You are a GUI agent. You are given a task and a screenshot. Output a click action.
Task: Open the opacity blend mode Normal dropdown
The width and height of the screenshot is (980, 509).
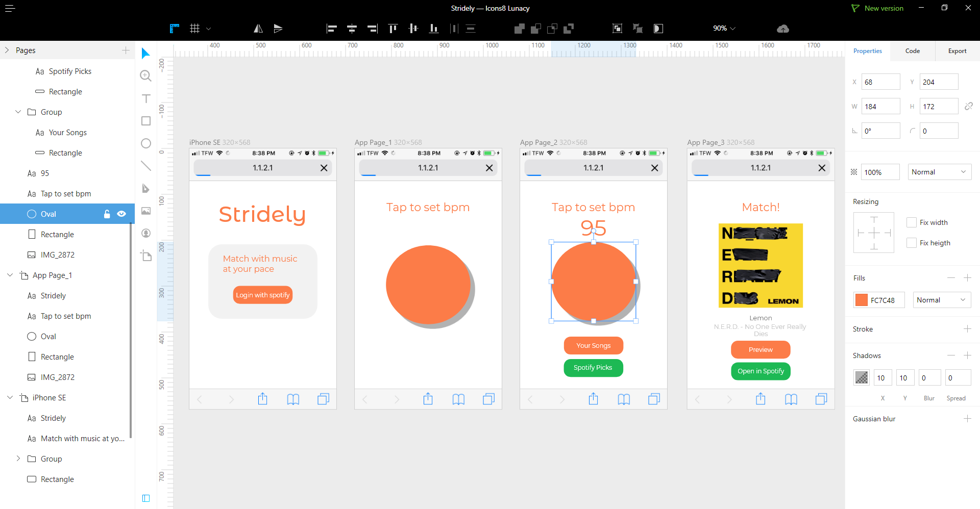pyautogui.click(x=940, y=172)
